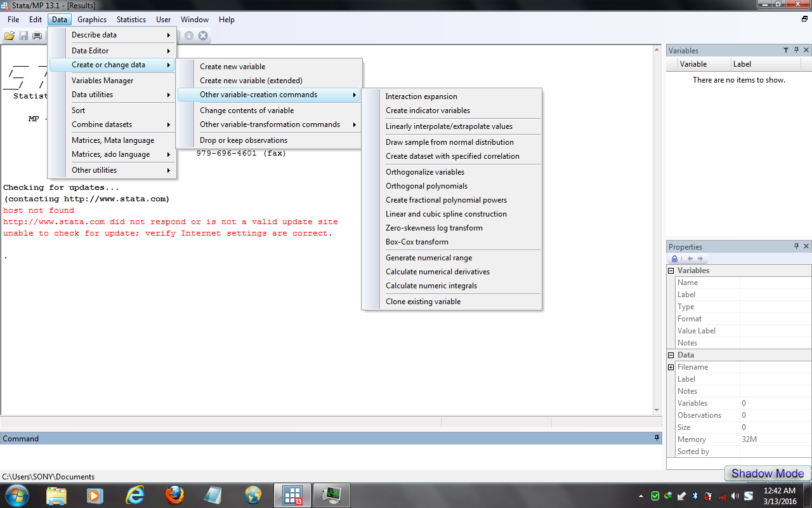Viewport: 812px width, 508px height.
Task: Choose Interaction expansion
Action: 452,97
